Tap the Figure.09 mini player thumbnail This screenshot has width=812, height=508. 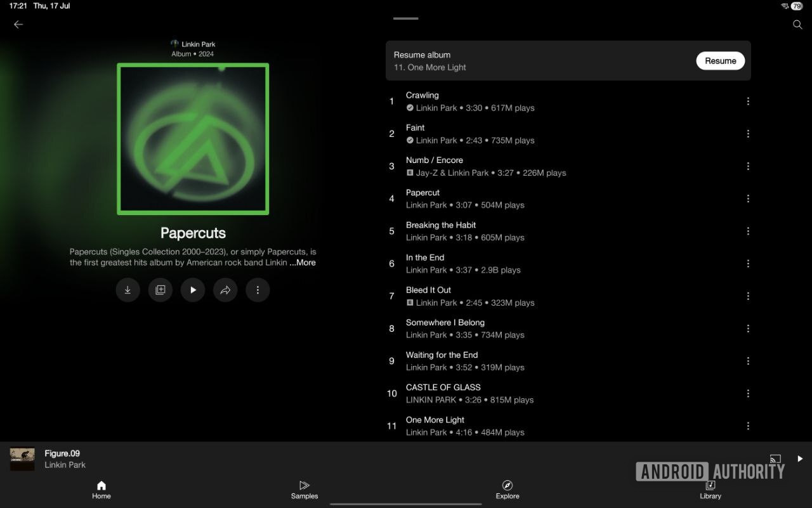coord(22,459)
